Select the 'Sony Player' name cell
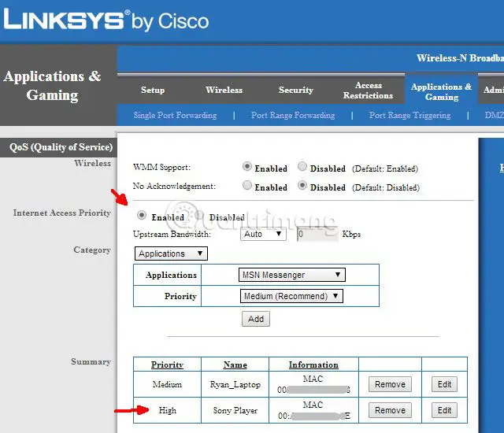504x433 pixels. click(x=235, y=410)
